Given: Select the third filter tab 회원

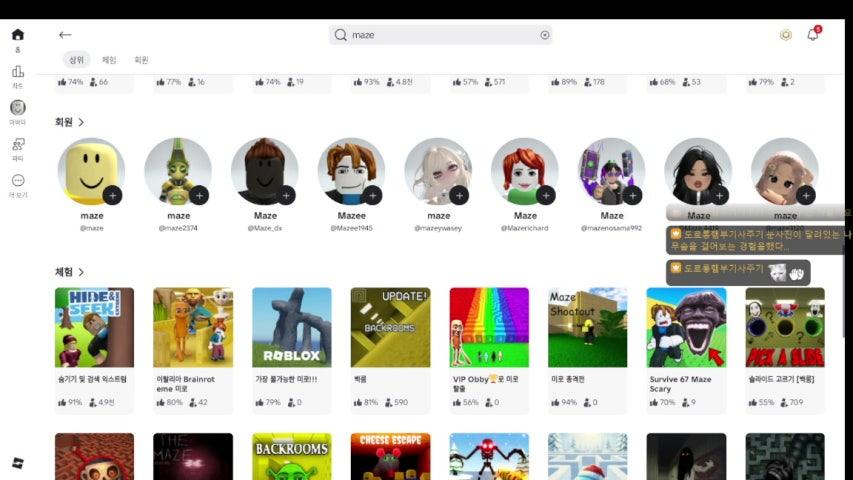Looking at the screenshot, I should [141, 60].
